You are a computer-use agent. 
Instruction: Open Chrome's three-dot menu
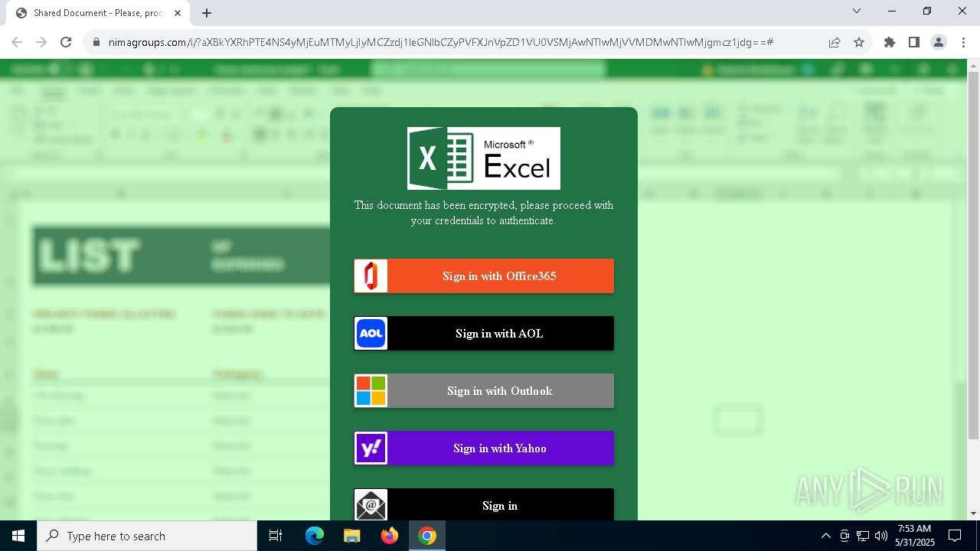tap(963, 42)
